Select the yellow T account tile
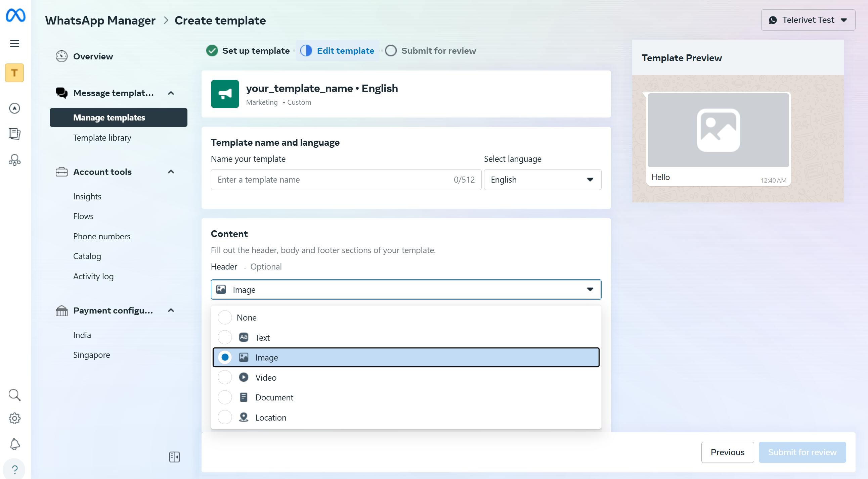 [x=14, y=73]
